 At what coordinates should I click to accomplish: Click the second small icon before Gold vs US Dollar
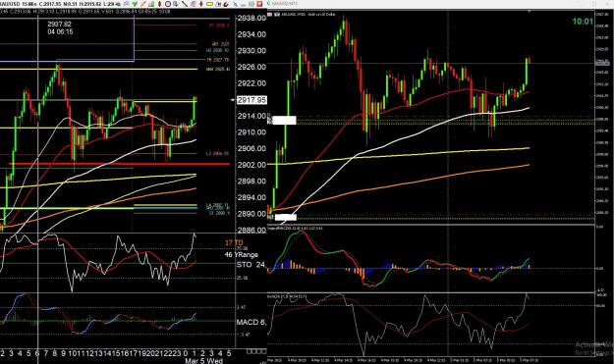pos(277,14)
